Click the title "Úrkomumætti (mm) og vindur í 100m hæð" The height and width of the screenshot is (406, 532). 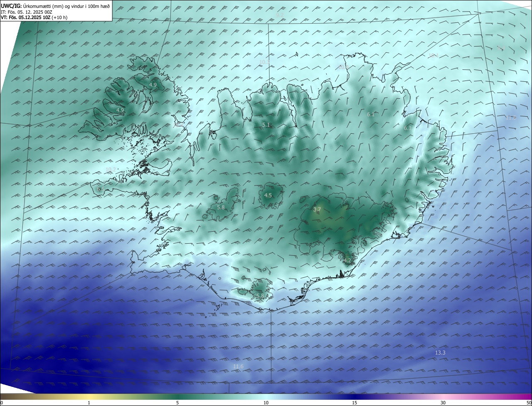[x=66, y=6]
